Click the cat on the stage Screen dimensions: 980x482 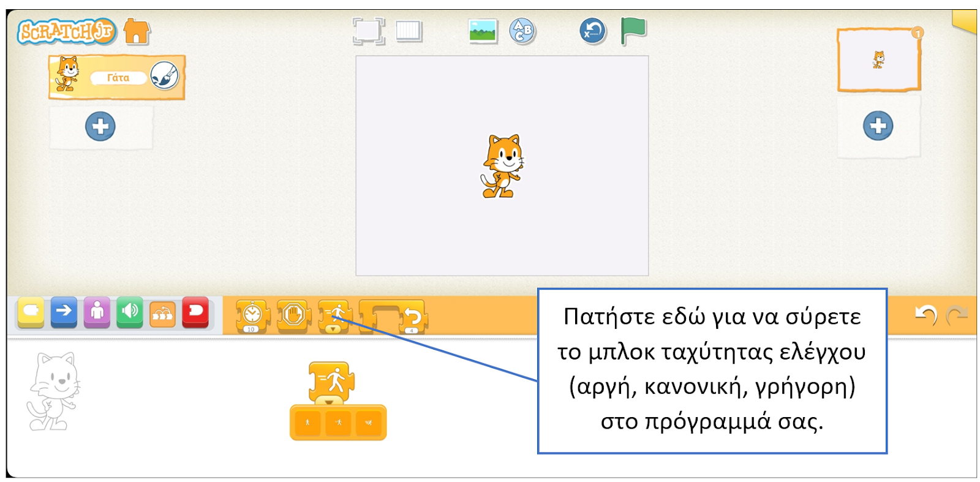tap(502, 166)
